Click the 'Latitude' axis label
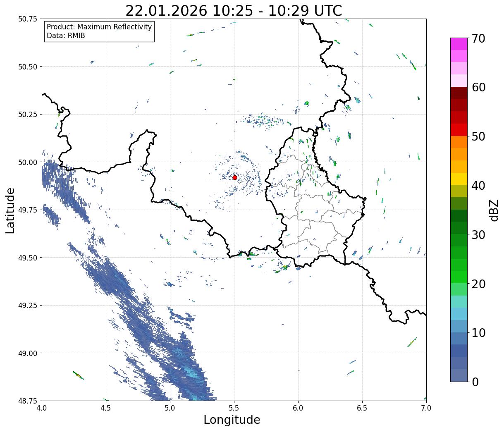The height and width of the screenshot is (430, 504). point(10,210)
